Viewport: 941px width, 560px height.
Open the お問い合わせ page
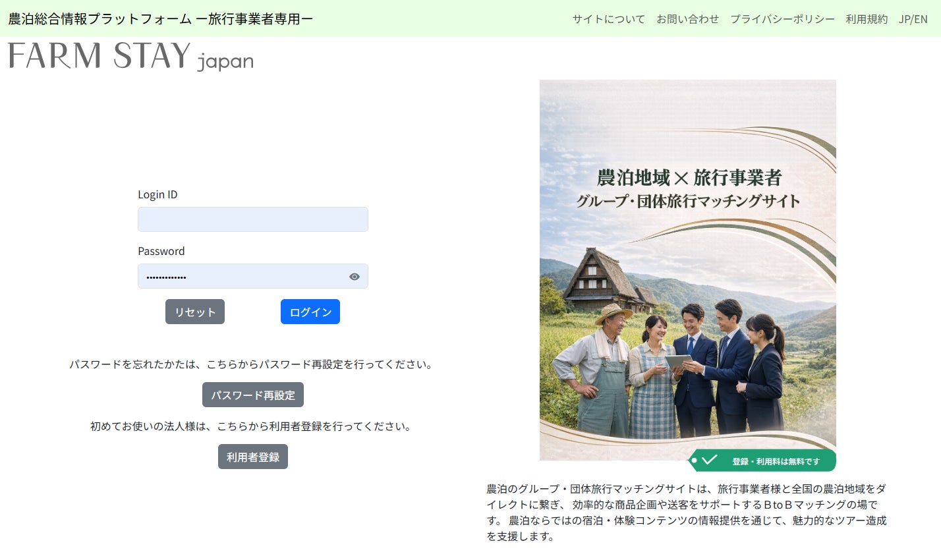(688, 19)
